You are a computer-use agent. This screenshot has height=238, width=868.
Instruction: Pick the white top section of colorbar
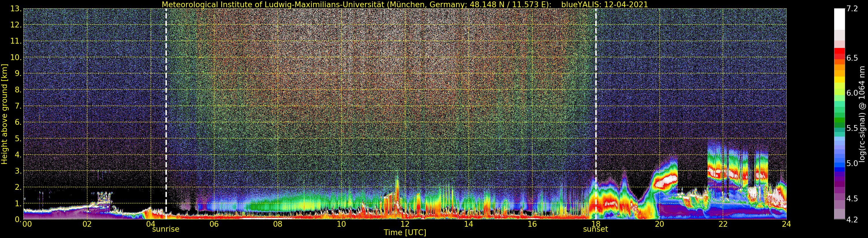[839, 18]
